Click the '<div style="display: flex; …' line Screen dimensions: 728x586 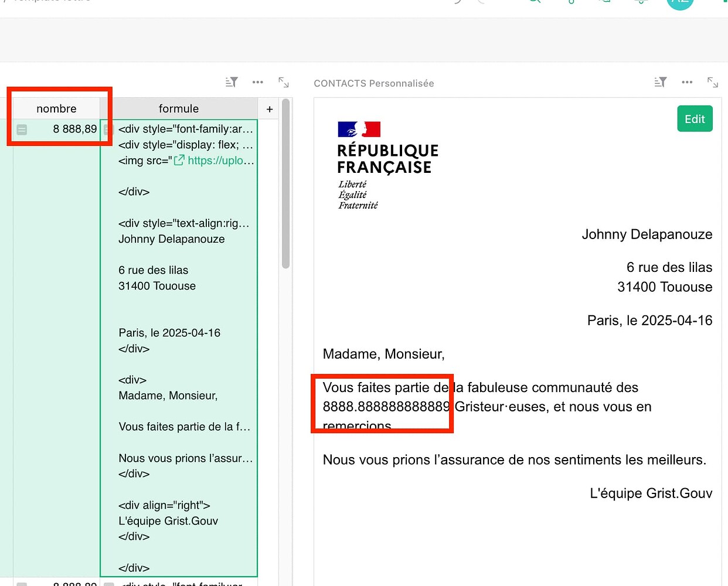185,145
